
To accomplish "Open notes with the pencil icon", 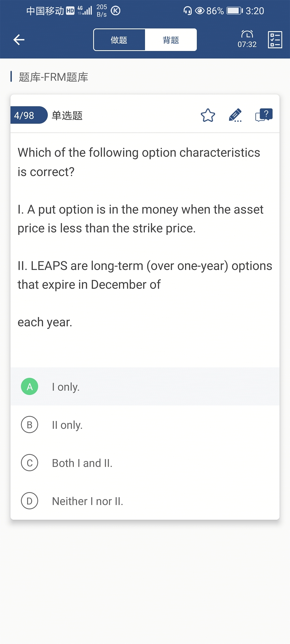I will [x=235, y=115].
